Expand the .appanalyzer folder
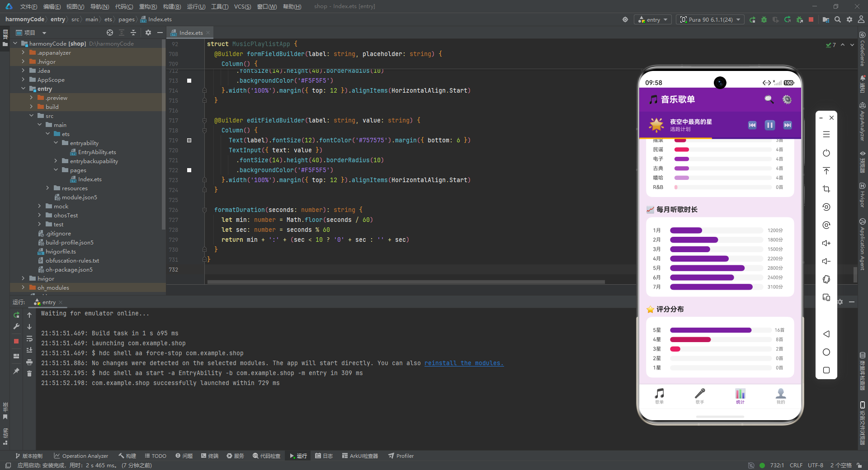This screenshot has height=470, width=868. pos(23,53)
